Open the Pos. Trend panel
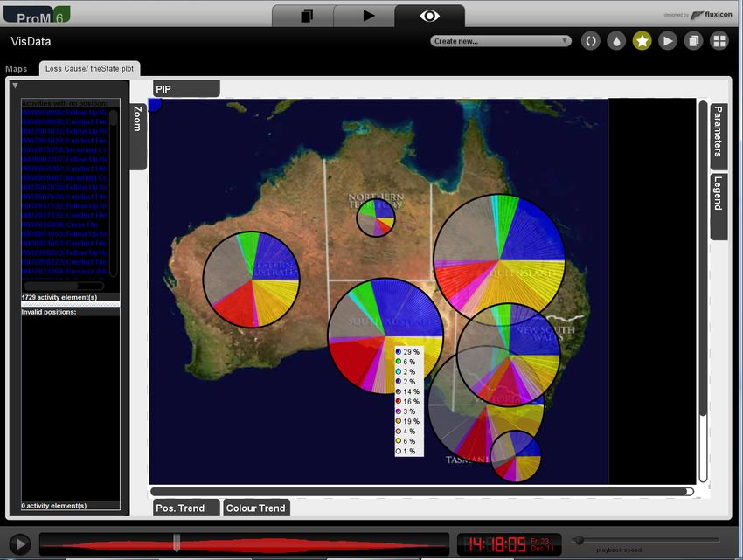The height and width of the screenshot is (560, 743). point(186,508)
